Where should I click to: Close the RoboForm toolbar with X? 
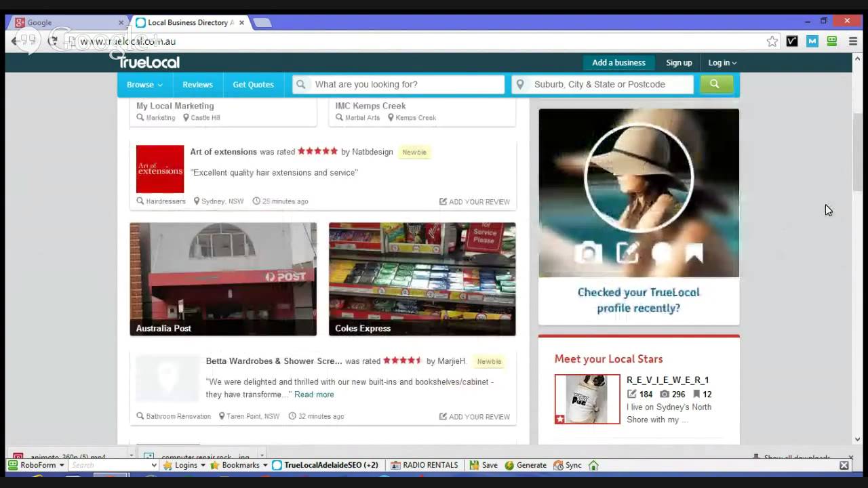pyautogui.click(x=844, y=465)
